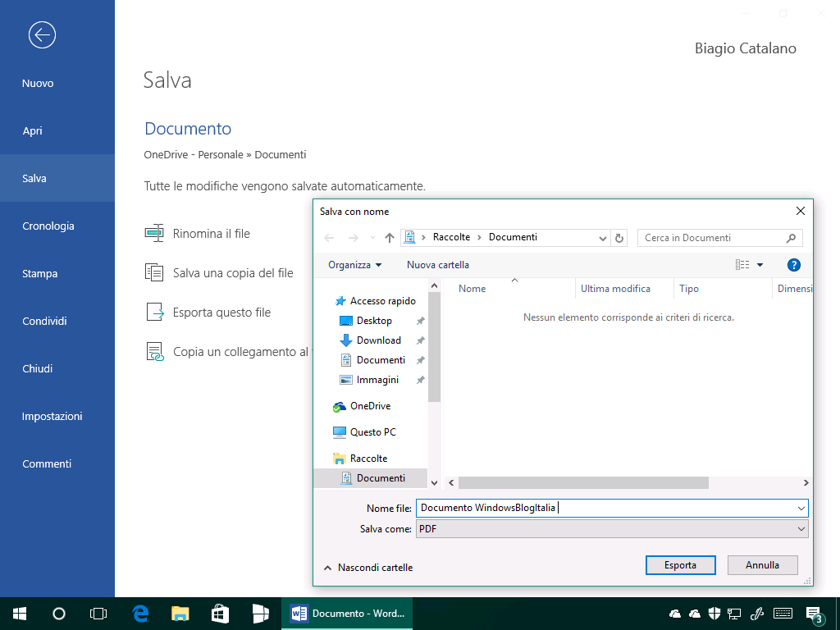Open Cortana search circle
840x630 pixels.
(x=59, y=614)
